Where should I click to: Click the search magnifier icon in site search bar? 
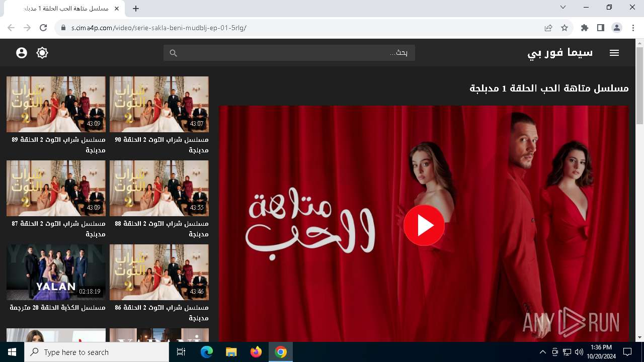pyautogui.click(x=174, y=53)
